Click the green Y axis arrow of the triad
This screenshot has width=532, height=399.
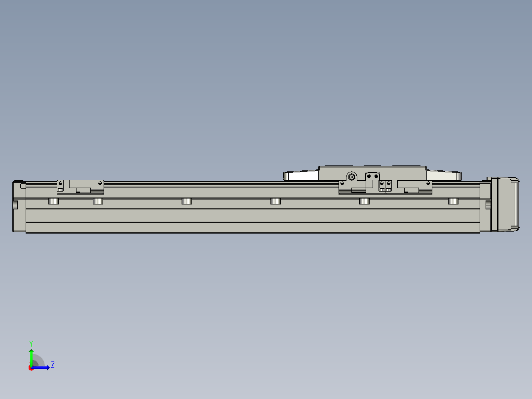pos(31,357)
